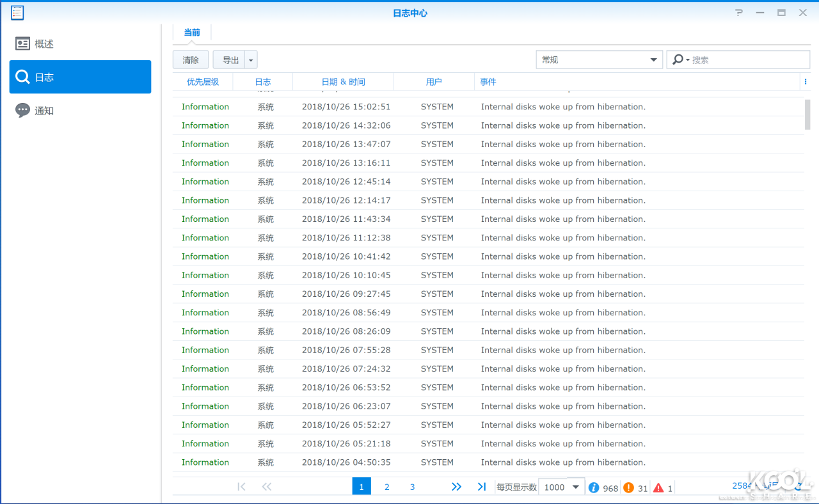Open the column options menu in header
This screenshot has height=504, width=819.
click(805, 82)
